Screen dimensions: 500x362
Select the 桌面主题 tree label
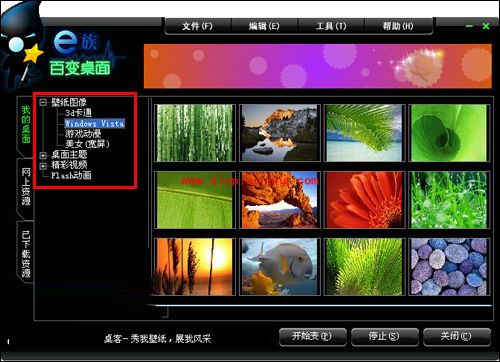(69, 155)
